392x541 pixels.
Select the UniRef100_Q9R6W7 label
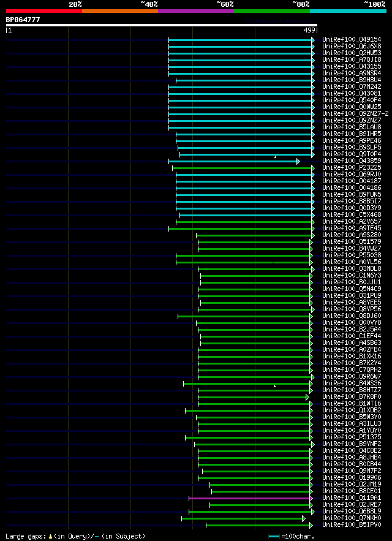[352, 377]
